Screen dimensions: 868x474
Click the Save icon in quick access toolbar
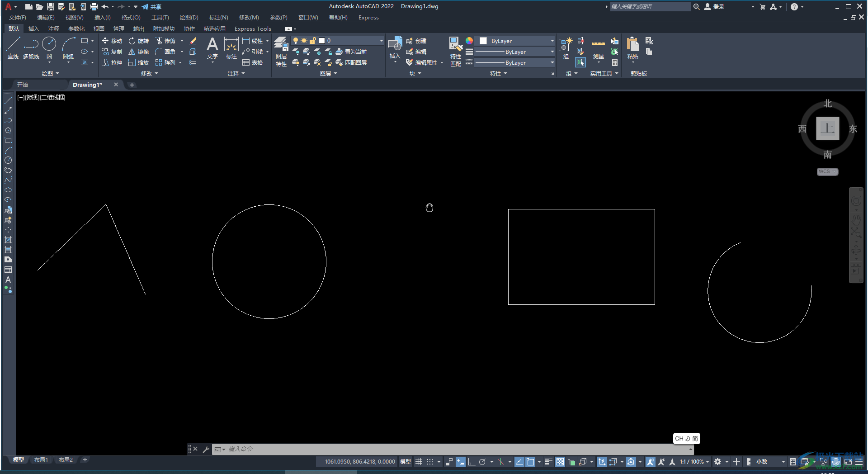pyautogui.click(x=51, y=7)
